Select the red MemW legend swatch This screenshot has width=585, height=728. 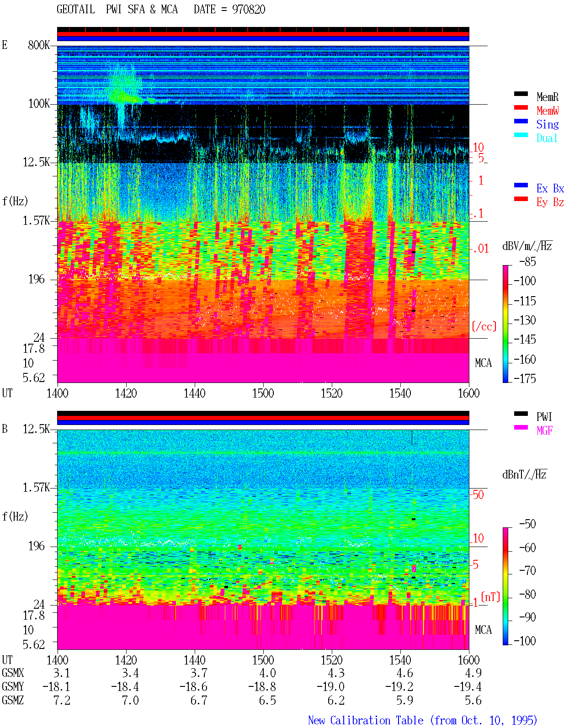(521, 108)
